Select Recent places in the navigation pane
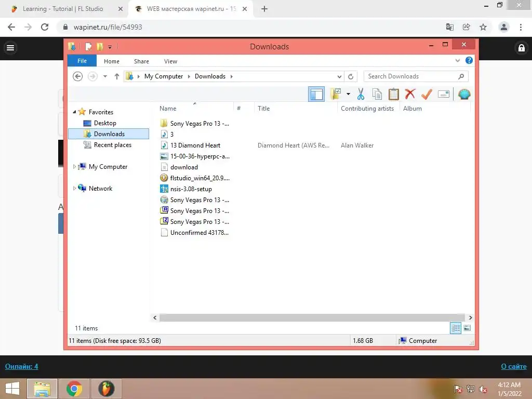532x399 pixels. click(112, 145)
